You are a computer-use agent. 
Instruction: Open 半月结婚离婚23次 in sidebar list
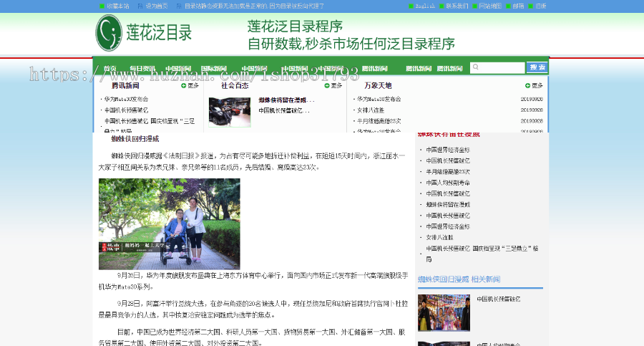[448, 171]
